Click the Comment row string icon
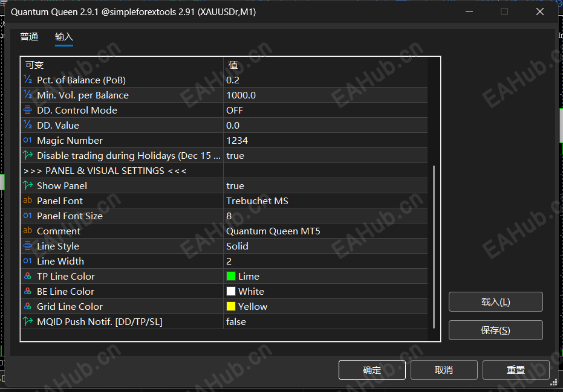The image size is (563, 392). coord(28,231)
